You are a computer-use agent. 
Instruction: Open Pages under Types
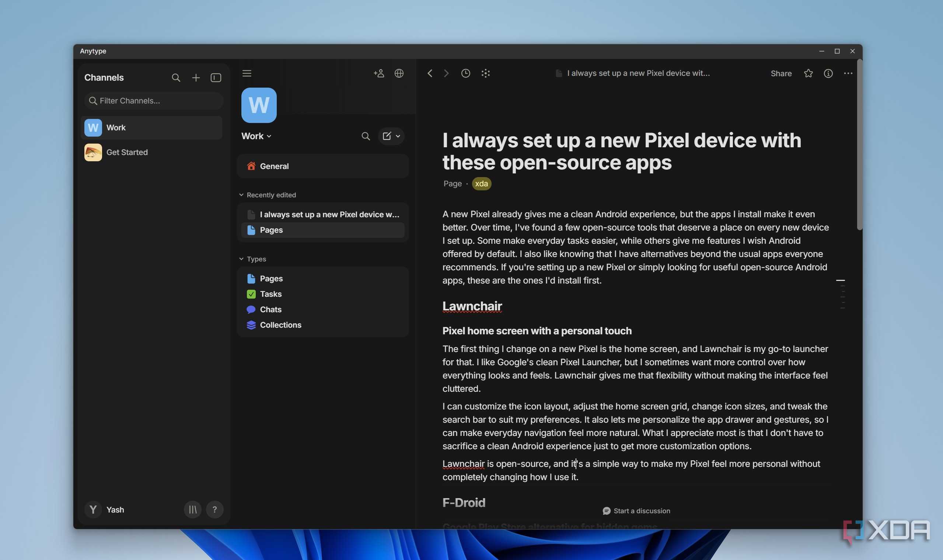pos(323,278)
